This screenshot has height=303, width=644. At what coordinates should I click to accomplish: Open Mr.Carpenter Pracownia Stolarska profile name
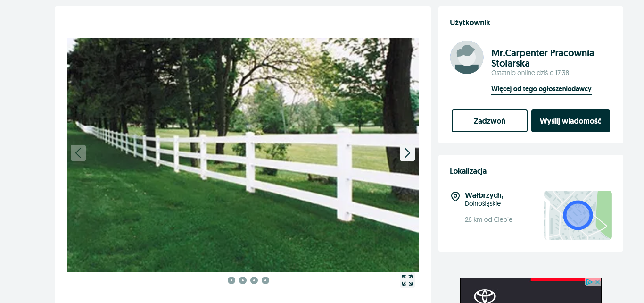point(543,58)
